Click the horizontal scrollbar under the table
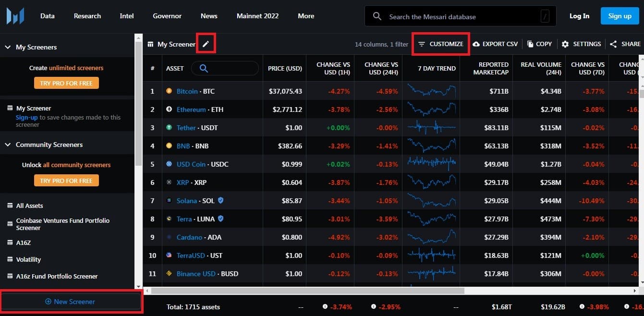 (x=307, y=291)
